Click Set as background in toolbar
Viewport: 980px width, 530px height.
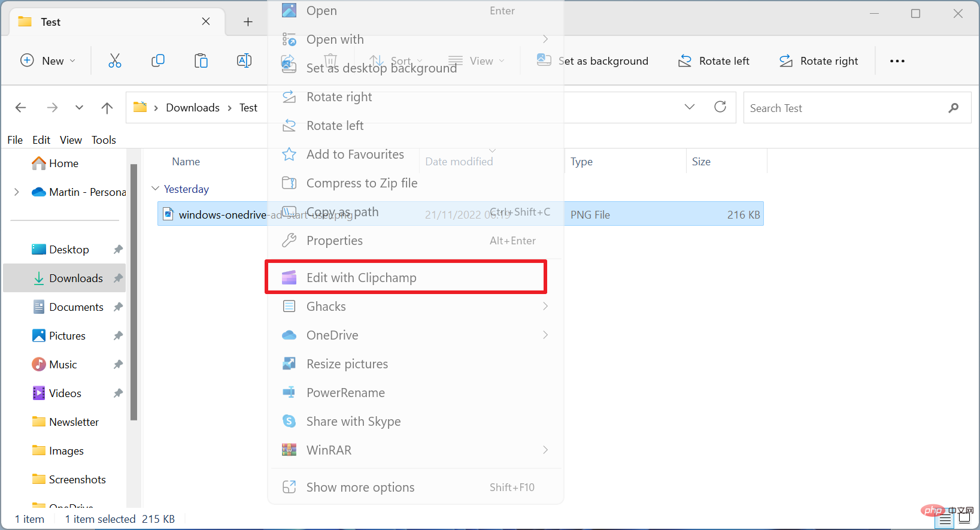coord(593,60)
